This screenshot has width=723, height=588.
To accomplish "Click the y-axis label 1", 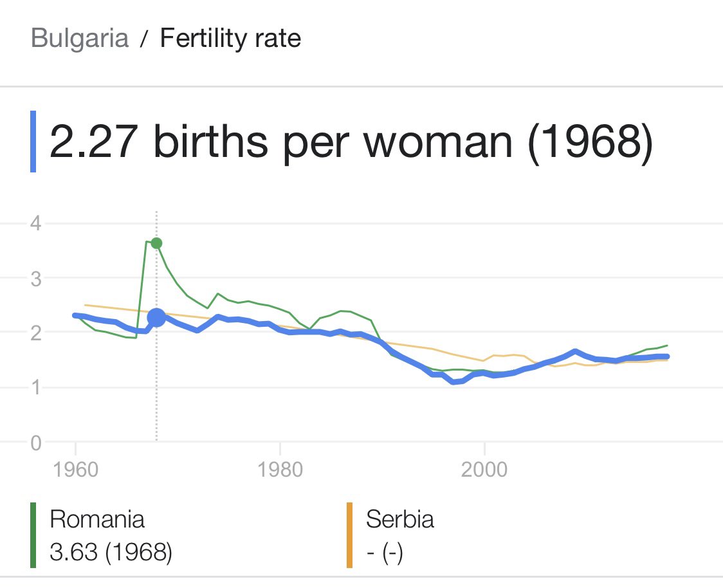I will point(36,388).
